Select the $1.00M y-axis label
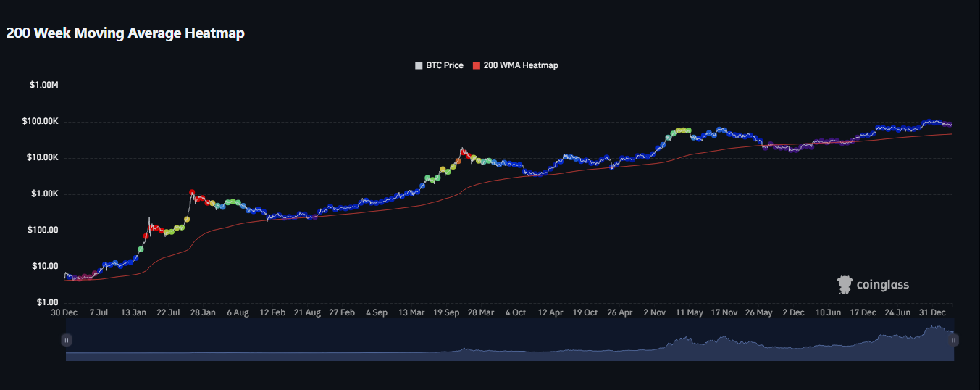Screen dimensions: 980x390 coord(43,86)
